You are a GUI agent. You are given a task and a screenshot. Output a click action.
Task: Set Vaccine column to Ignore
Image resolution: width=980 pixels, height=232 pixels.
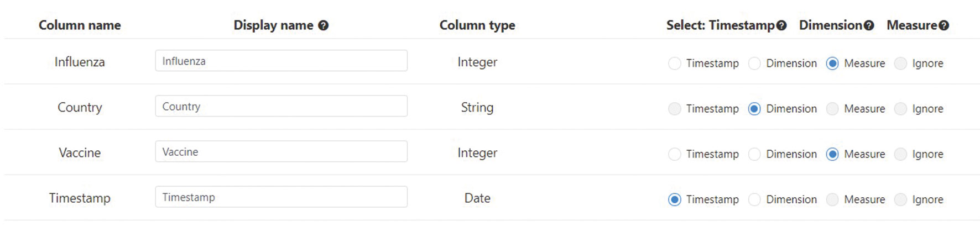point(901,154)
